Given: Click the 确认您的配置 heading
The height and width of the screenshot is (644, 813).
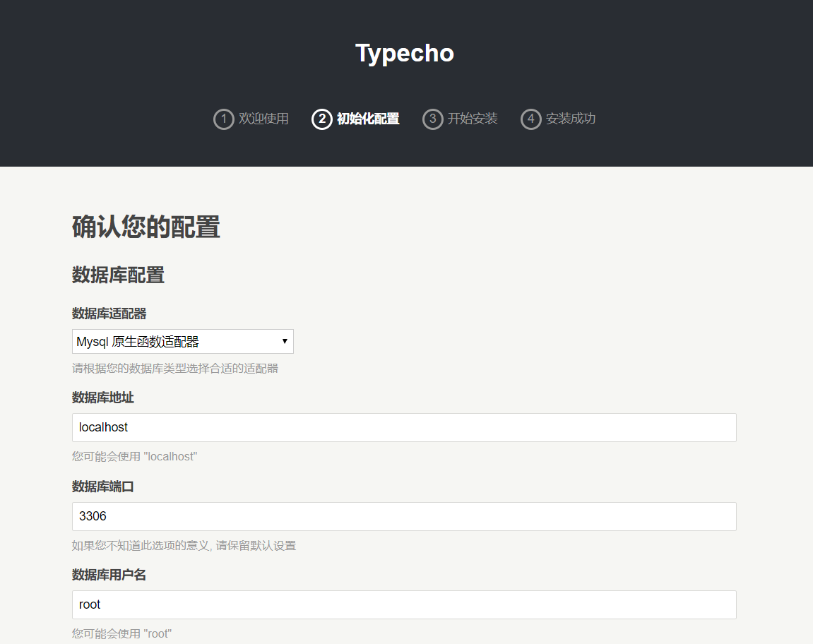Looking at the screenshot, I should 146,227.
